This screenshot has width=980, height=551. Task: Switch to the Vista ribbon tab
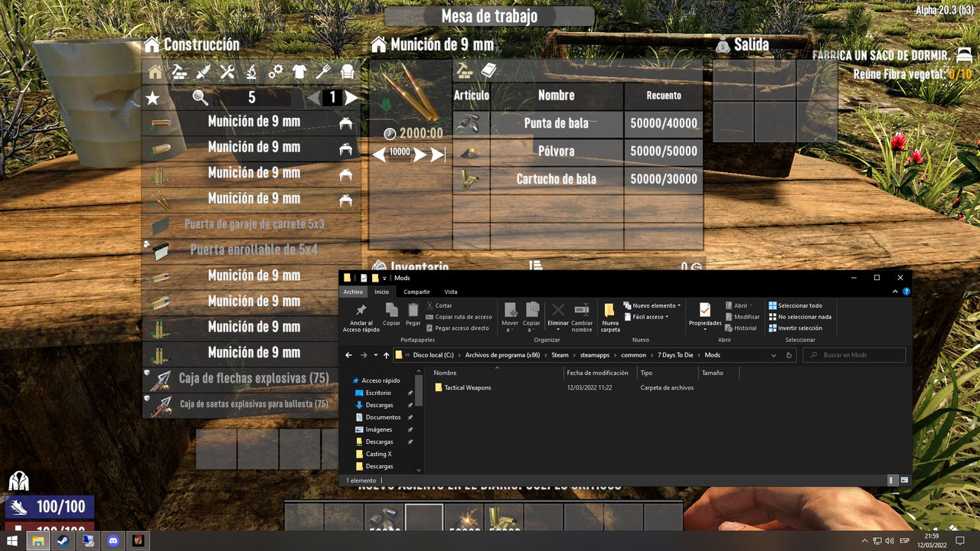click(451, 292)
